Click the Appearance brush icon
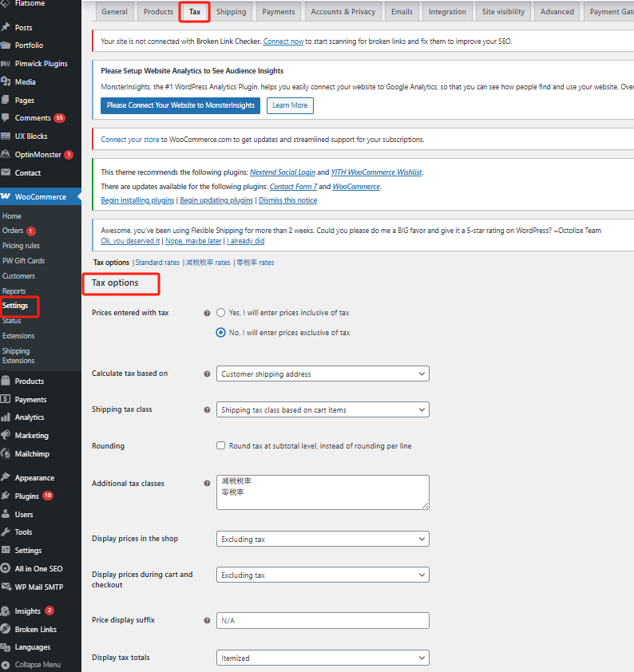This screenshot has width=634, height=672. [x=6, y=477]
